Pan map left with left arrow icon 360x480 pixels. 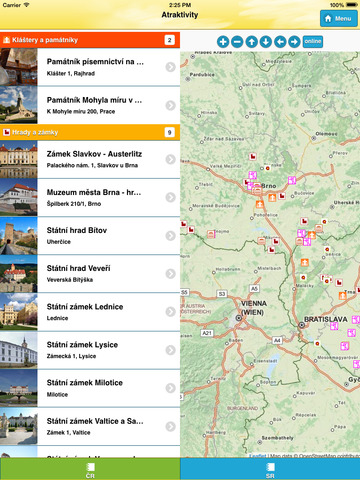pos(280,42)
